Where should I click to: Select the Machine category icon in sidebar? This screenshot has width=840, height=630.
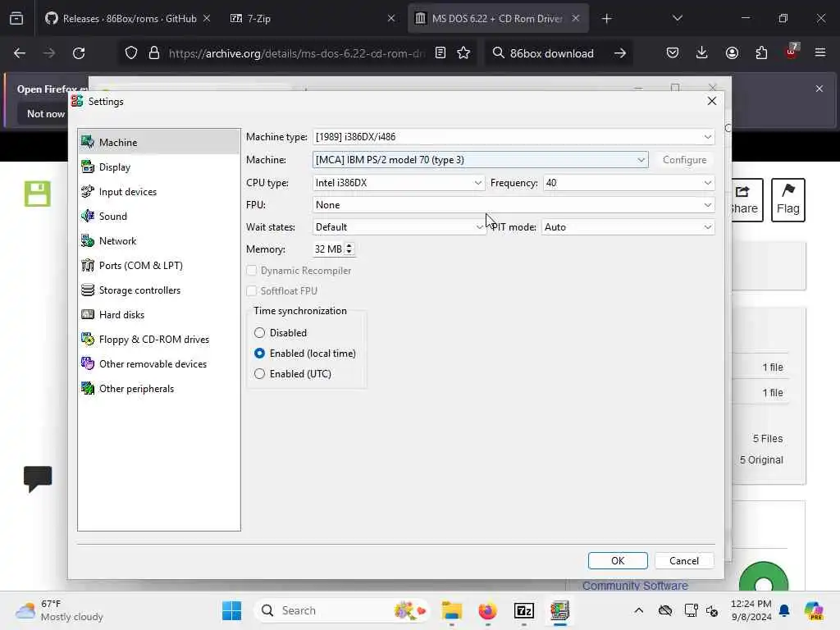pos(87,142)
